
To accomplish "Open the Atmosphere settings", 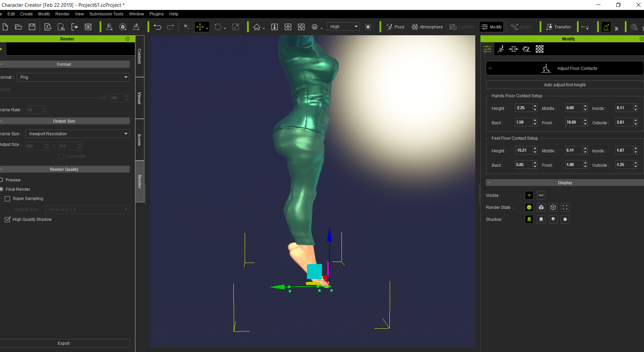I will pyautogui.click(x=427, y=27).
